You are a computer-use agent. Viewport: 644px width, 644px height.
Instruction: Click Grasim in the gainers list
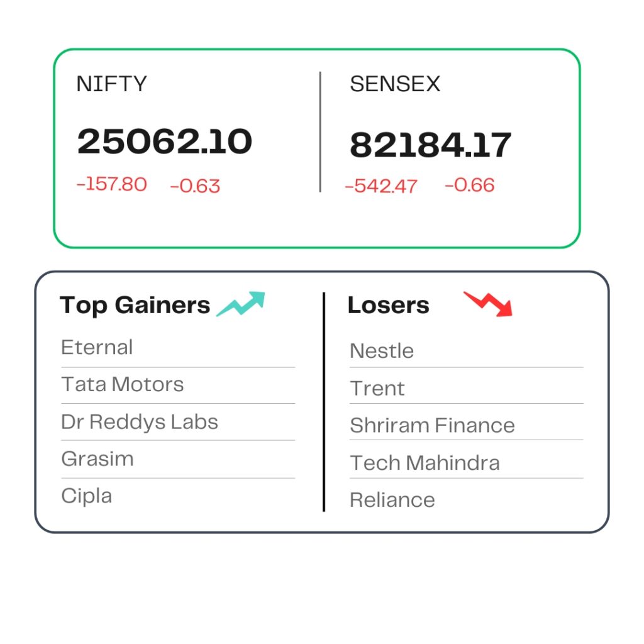[x=97, y=458]
